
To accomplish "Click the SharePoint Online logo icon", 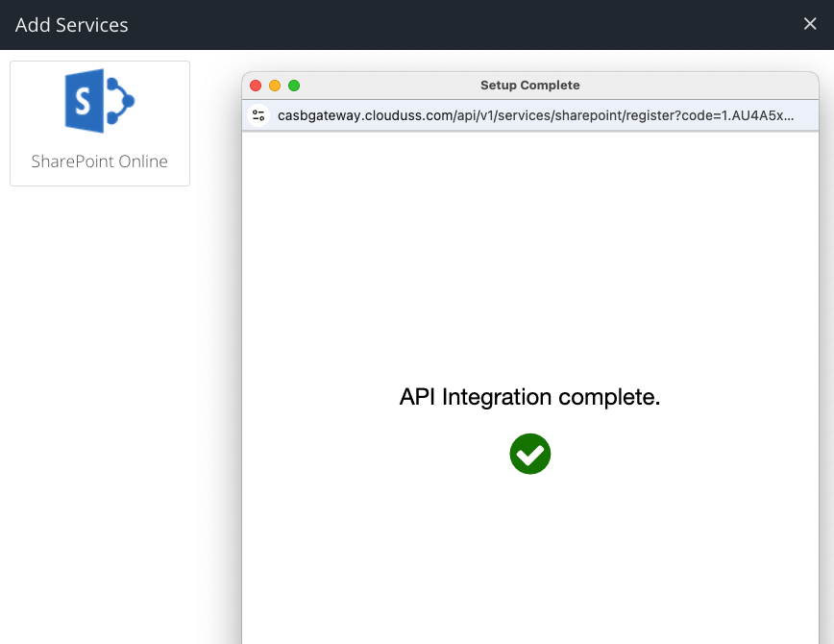I will tap(99, 101).
